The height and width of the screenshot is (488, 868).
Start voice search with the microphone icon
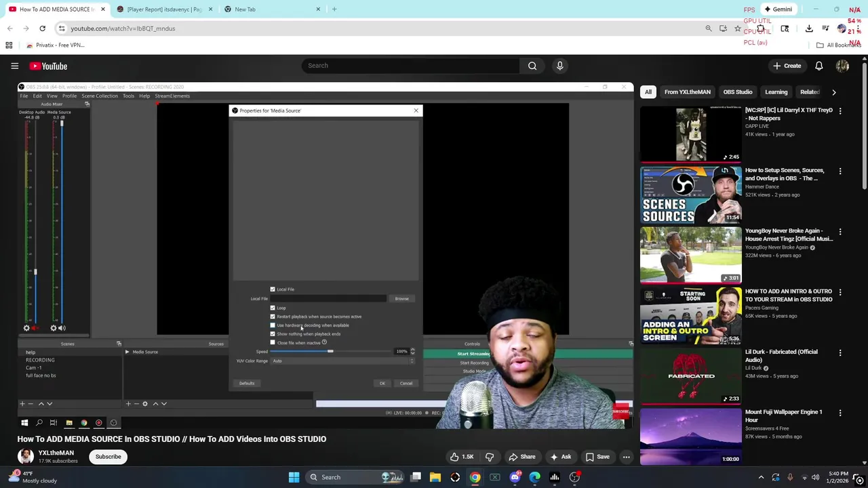tap(559, 66)
